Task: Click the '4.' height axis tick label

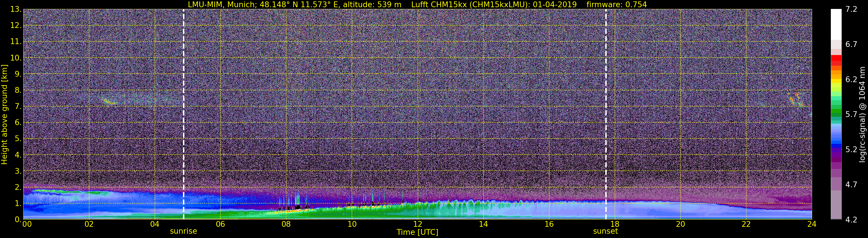Action: click(18, 155)
